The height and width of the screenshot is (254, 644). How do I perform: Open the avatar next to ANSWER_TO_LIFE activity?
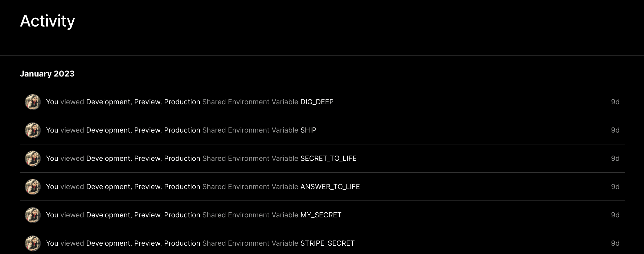pos(33,187)
